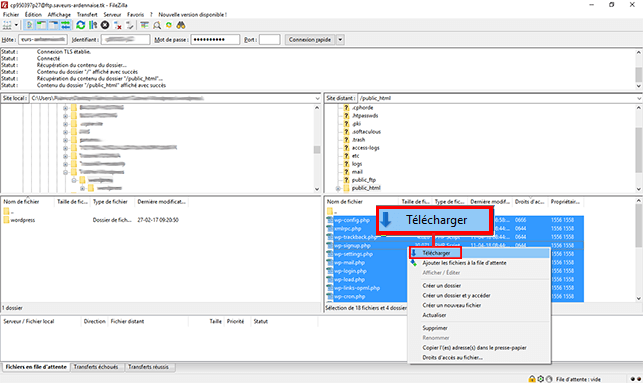The image size is (643, 383).
Task: Open the Transfert menu
Action: tap(87, 14)
